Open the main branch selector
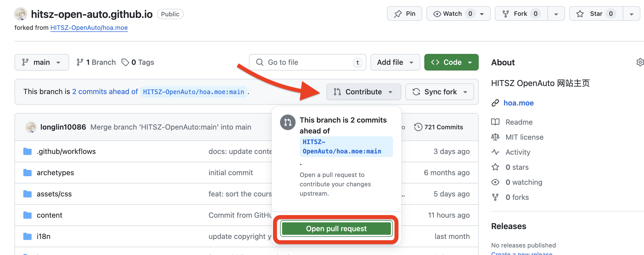The image size is (644, 255). [42, 62]
